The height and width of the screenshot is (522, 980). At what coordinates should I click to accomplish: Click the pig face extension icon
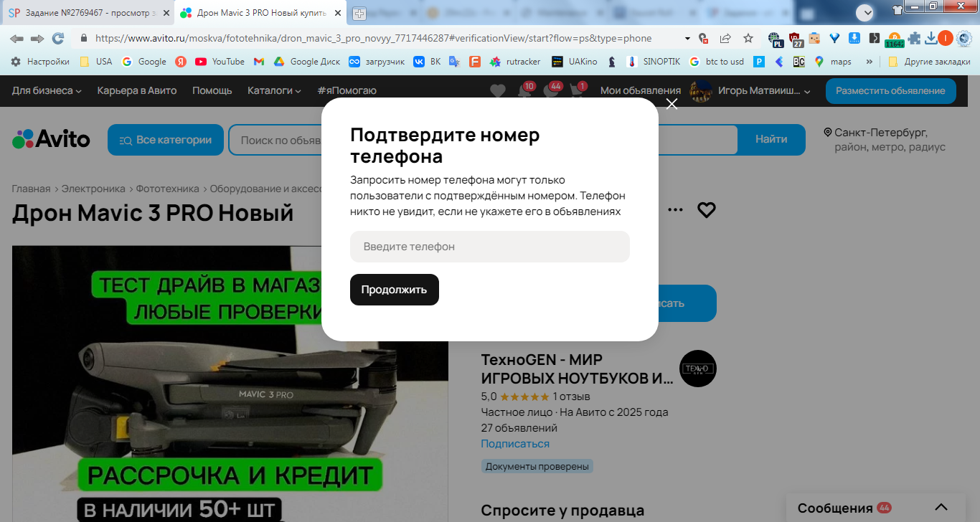tap(814, 39)
